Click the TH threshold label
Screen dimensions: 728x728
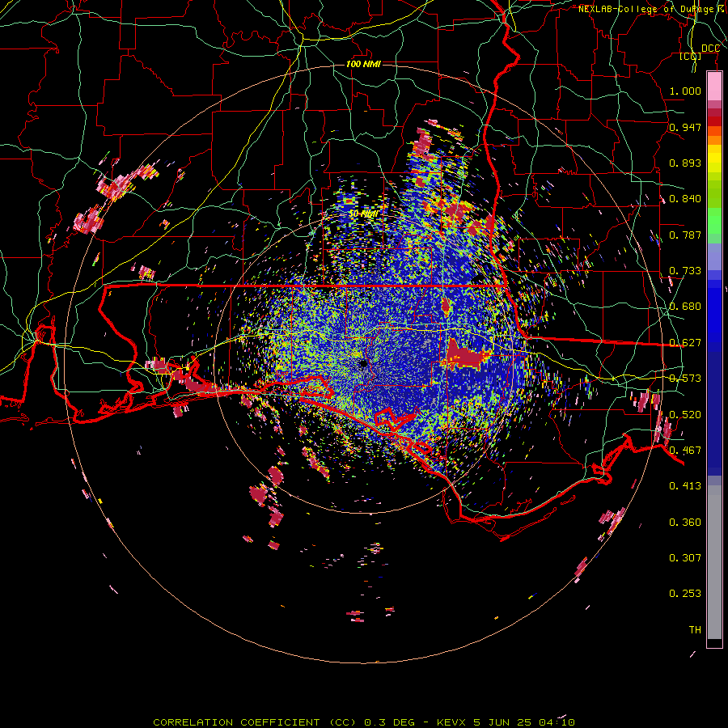click(x=695, y=630)
